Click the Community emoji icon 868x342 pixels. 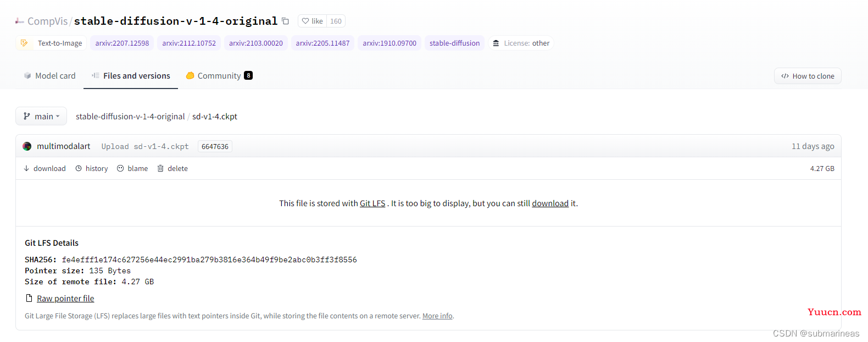[x=190, y=76]
